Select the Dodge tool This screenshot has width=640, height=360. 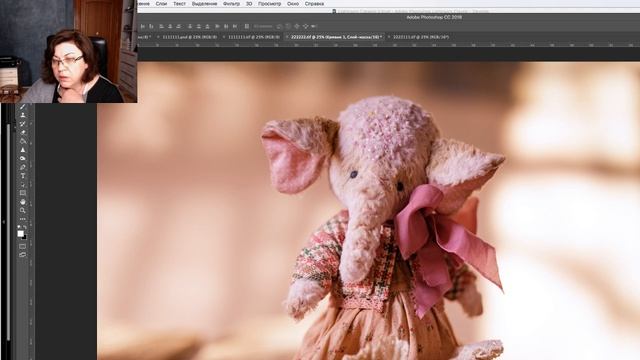point(23,158)
